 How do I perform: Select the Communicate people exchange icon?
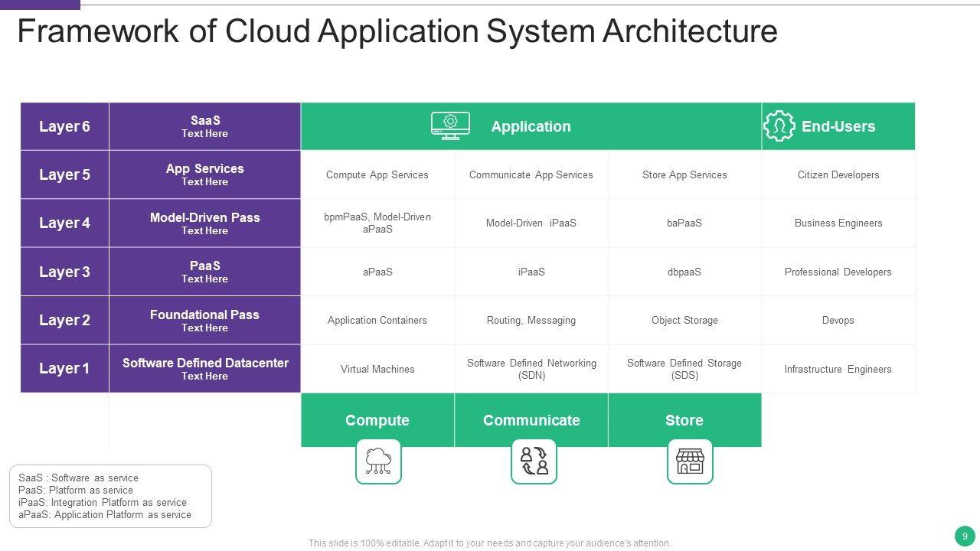[534, 461]
